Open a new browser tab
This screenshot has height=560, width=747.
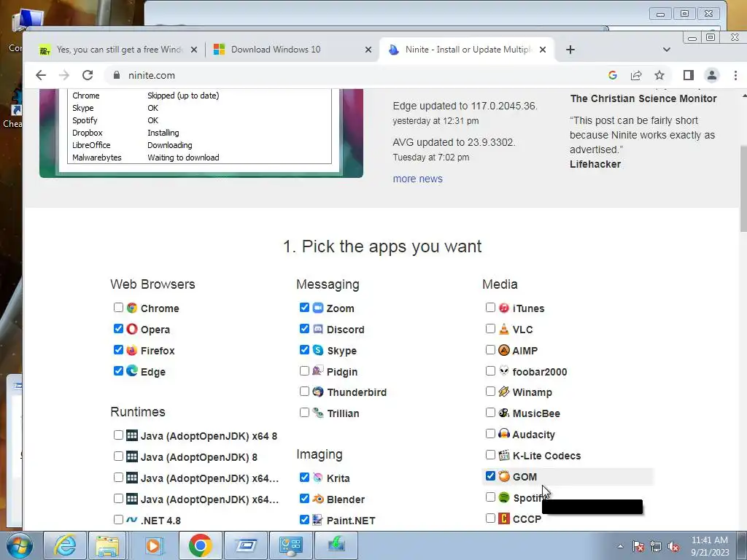[x=570, y=50]
